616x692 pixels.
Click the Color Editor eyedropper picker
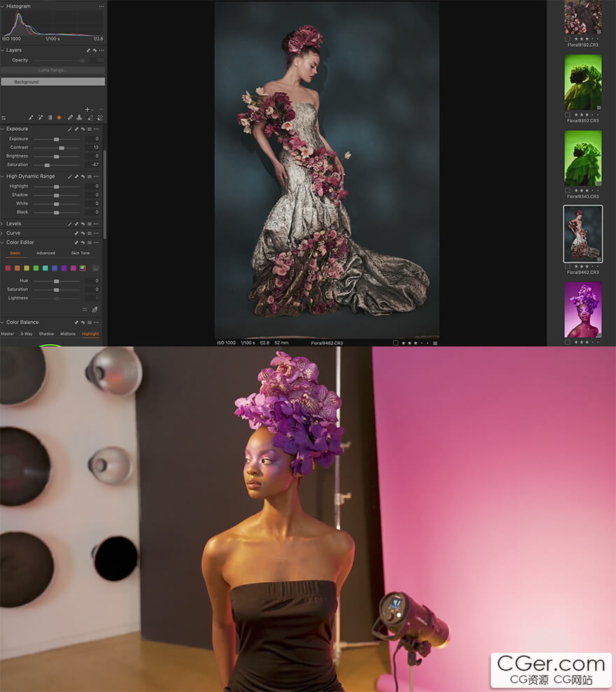pos(94,309)
